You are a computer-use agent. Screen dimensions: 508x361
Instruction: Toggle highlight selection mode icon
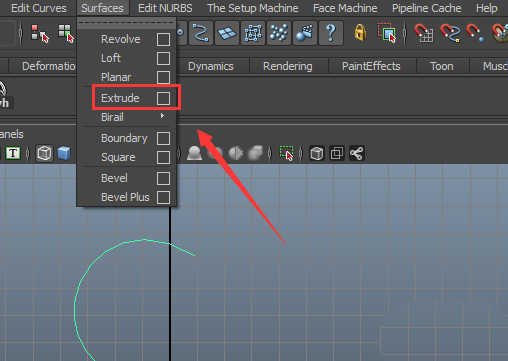[x=387, y=33]
